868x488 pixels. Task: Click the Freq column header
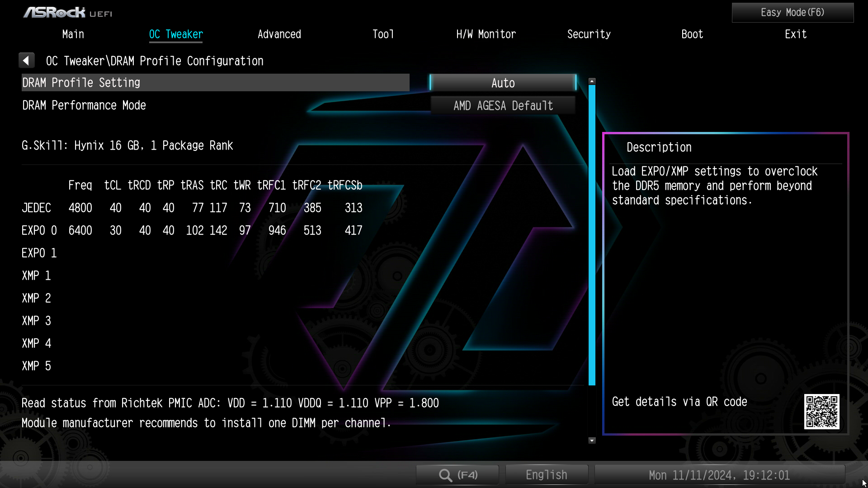80,186
